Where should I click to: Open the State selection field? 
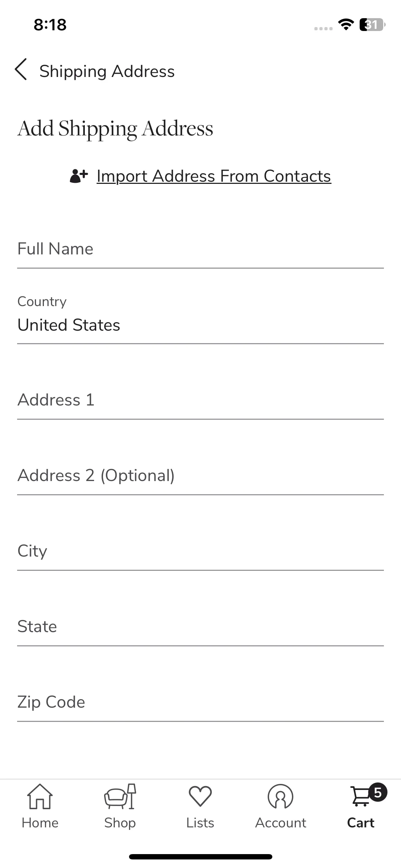(x=200, y=627)
